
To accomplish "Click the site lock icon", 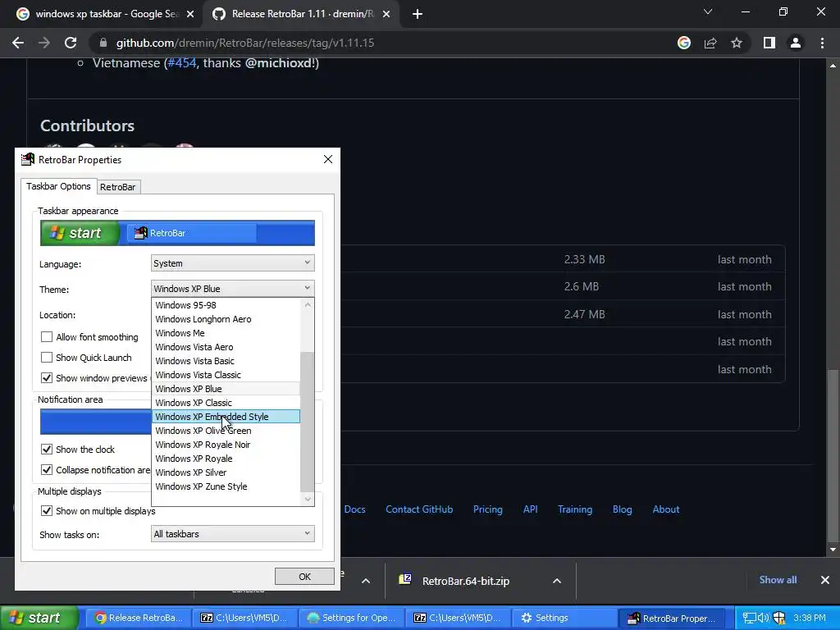I will 103,43.
